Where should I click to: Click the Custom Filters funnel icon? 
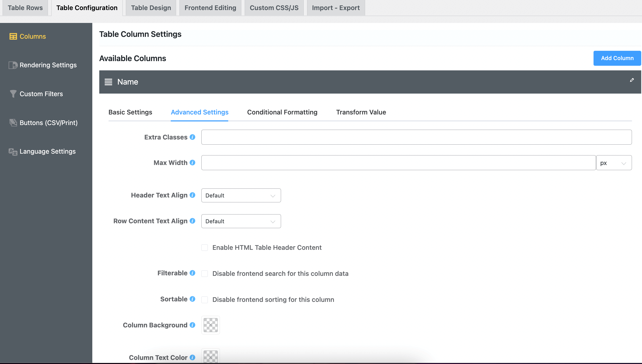point(13,94)
